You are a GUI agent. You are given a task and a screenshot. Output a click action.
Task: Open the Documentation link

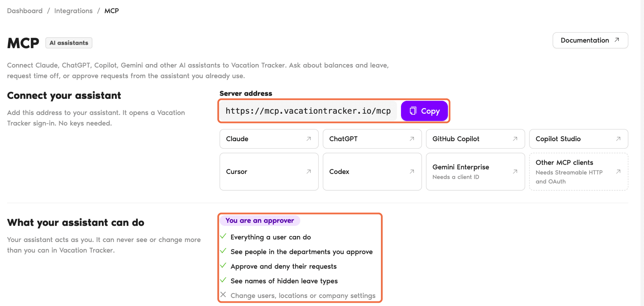(590, 40)
